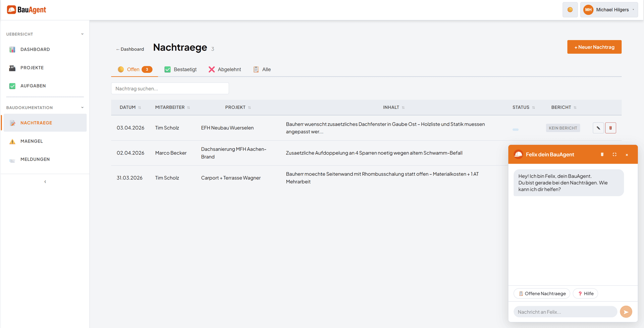Image resolution: width=644 pixels, height=328 pixels.
Task: Flip the status switch on the first Nachtrag
Action: [516, 129]
